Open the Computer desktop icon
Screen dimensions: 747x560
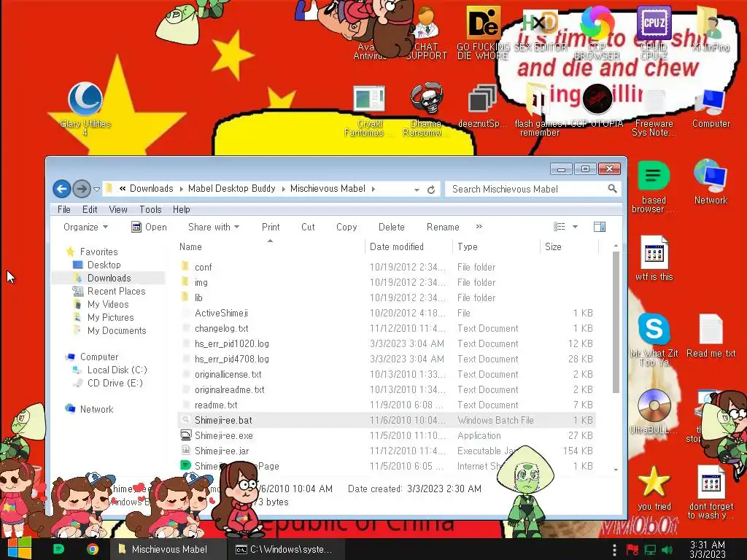coord(711,108)
